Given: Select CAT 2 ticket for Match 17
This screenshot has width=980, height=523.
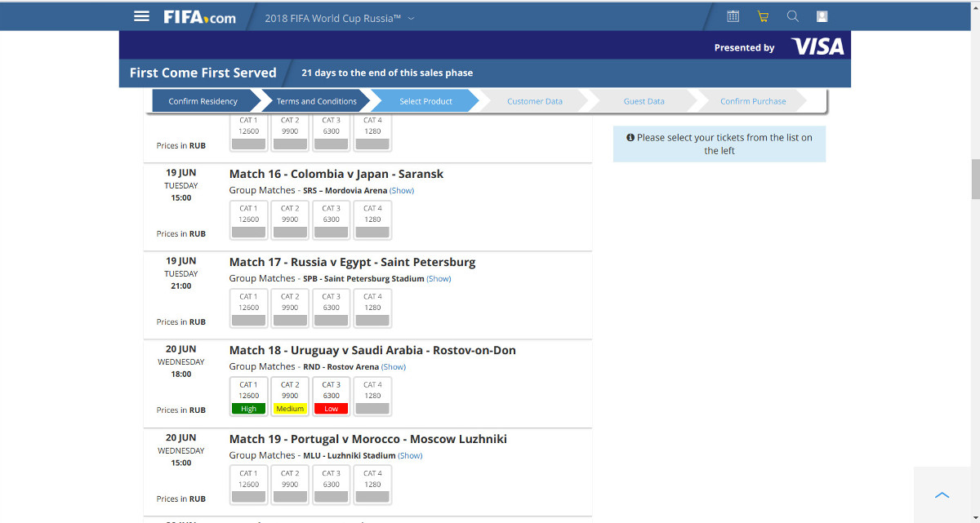Looking at the screenshot, I should point(290,308).
